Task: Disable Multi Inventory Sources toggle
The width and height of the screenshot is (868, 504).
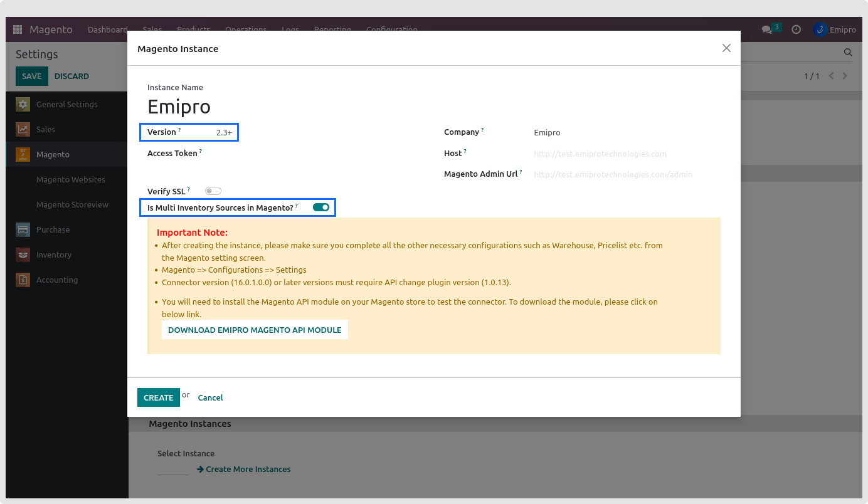Action: click(321, 207)
